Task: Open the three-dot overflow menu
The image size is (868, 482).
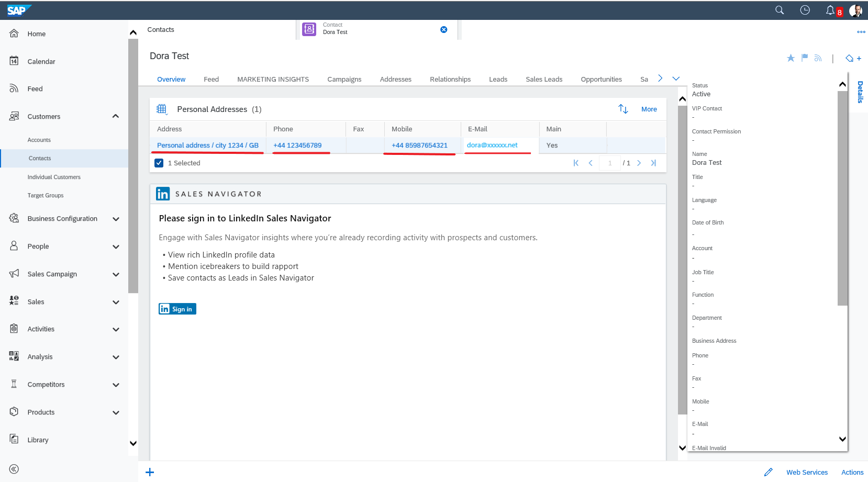Action: (861, 32)
